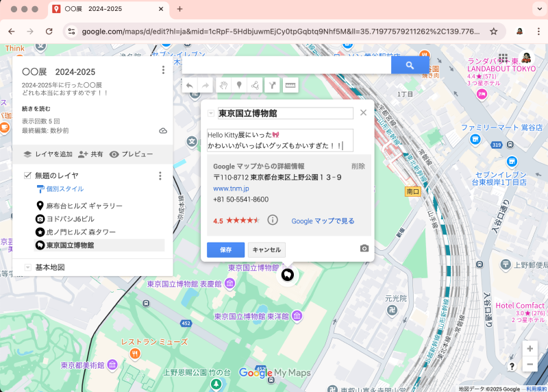The image size is (548, 392).
Task: Select the add directions tool
Action: [x=272, y=85]
